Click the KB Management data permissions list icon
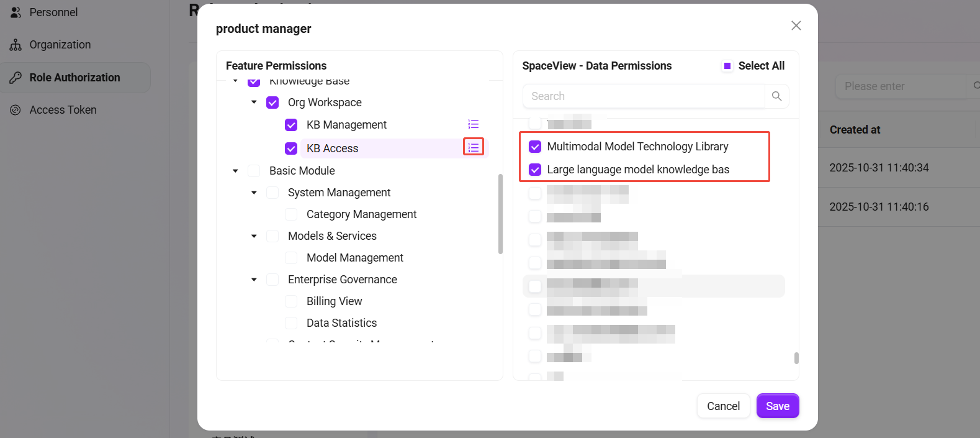Screen dimensions: 980x438 [x=474, y=124]
